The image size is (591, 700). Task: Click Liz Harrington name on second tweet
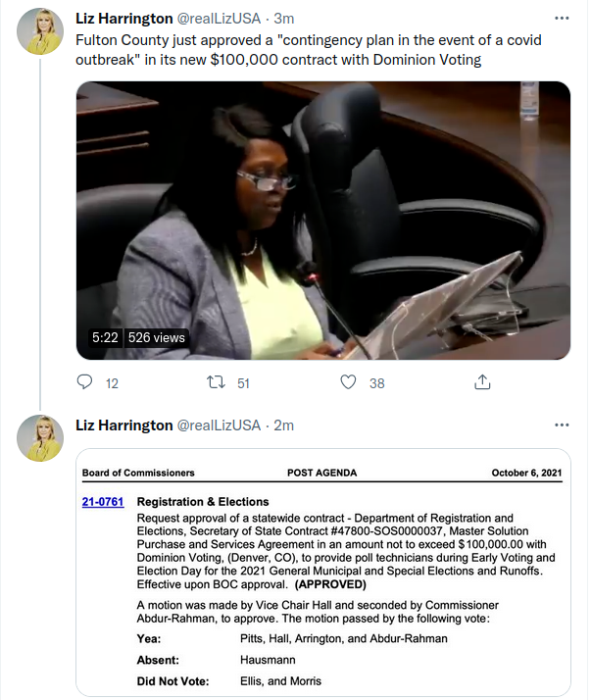tap(124, 425)
